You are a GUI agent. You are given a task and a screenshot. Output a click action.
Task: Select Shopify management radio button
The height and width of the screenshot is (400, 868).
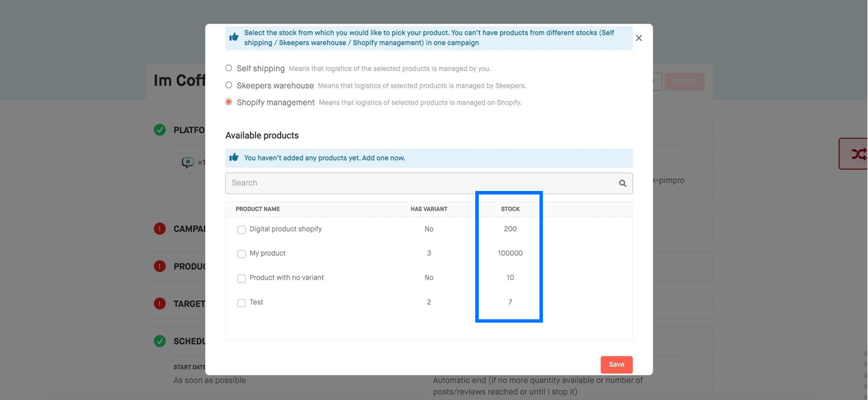(229, 102)
